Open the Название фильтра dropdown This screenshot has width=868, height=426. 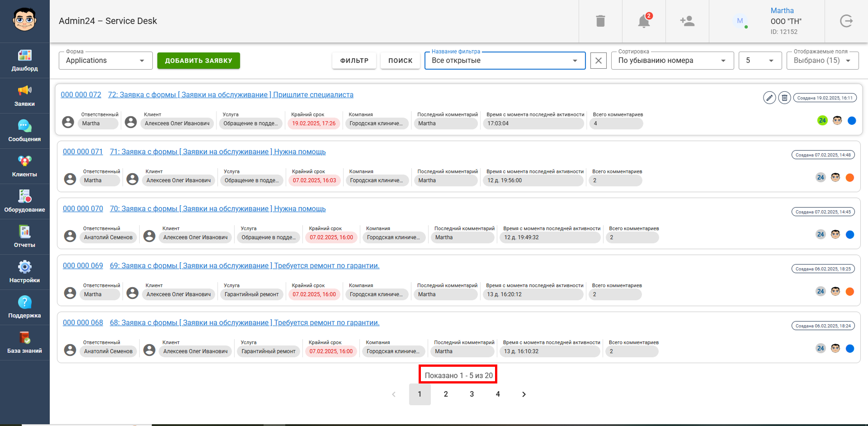coord(505,61)
